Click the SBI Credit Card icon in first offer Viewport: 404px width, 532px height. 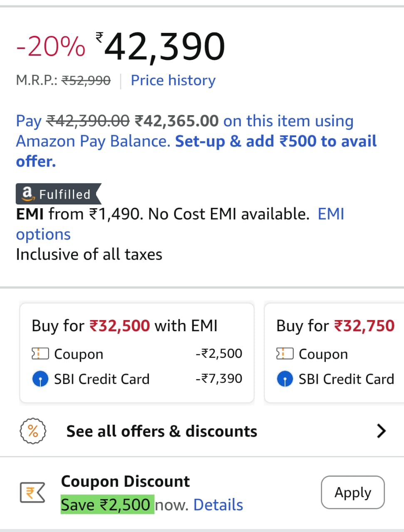point(40,379)
